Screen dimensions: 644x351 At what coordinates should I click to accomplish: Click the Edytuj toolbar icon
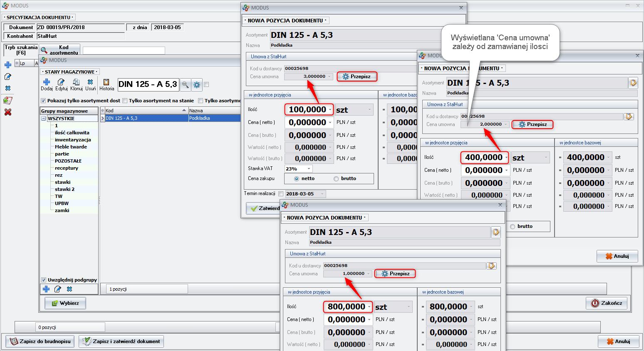tap(61, 82)
